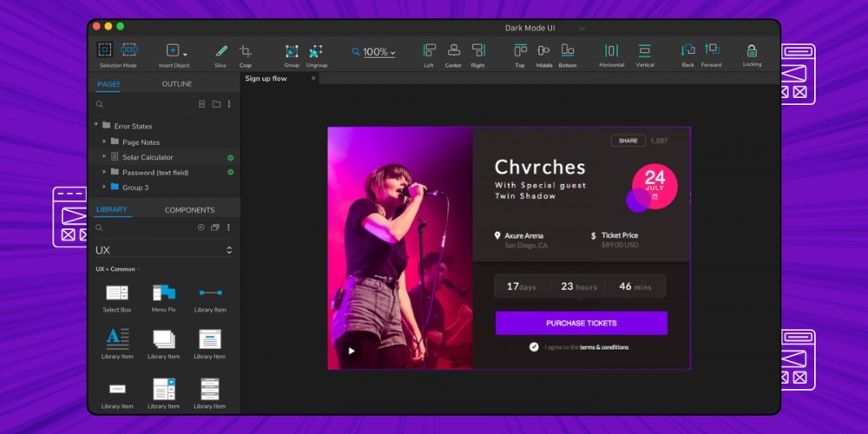Click the Add Folder icon in Pages

pos(216,104)
